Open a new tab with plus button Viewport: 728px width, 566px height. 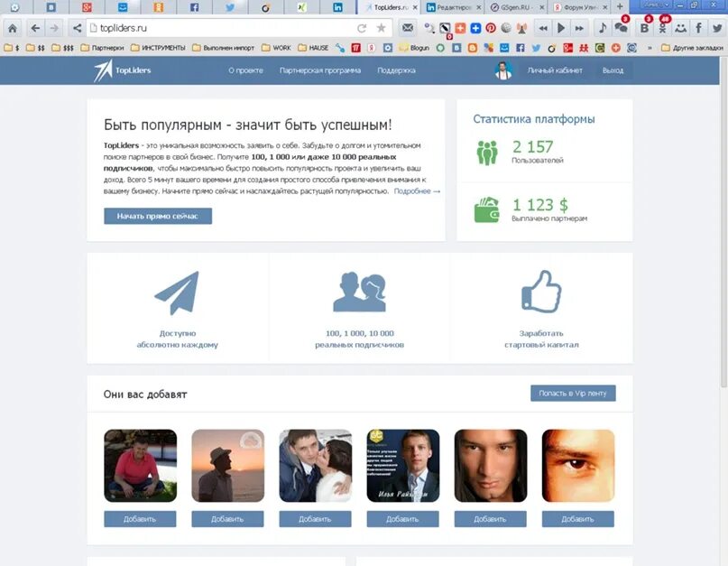[620, 6]
